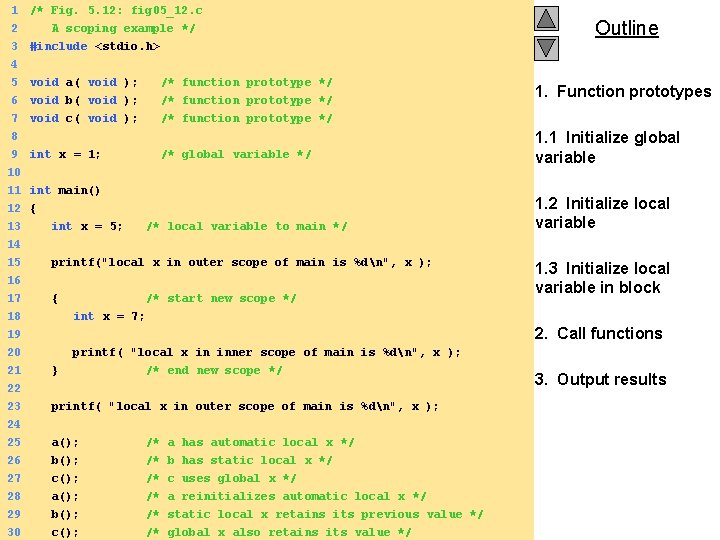Click the inner scope printf statement
This screenshot has height=540, width=720.
[266, 352]
